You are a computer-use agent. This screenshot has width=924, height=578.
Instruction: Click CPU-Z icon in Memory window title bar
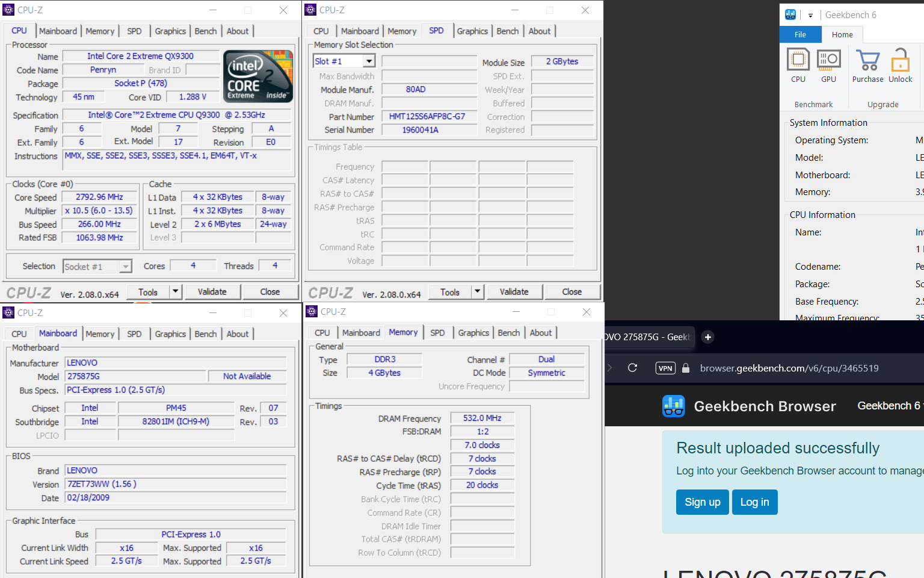point(312,311)
